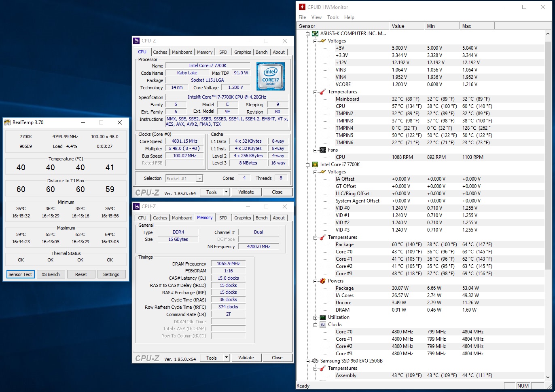Screen dimensions: 555x392
Task: Click the HWMonitor vertical scrollbar thumb
Action: [548, 155]
